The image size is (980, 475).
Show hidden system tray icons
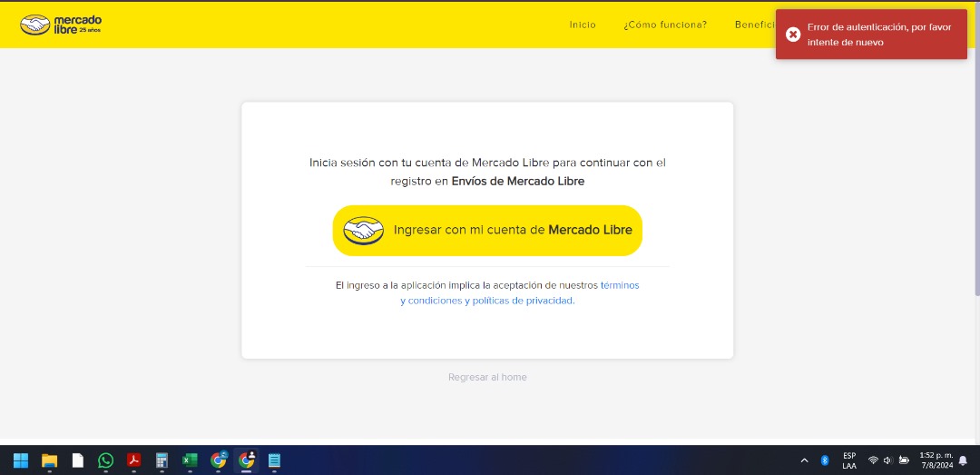pyautogui.click(x=804, y=460)
